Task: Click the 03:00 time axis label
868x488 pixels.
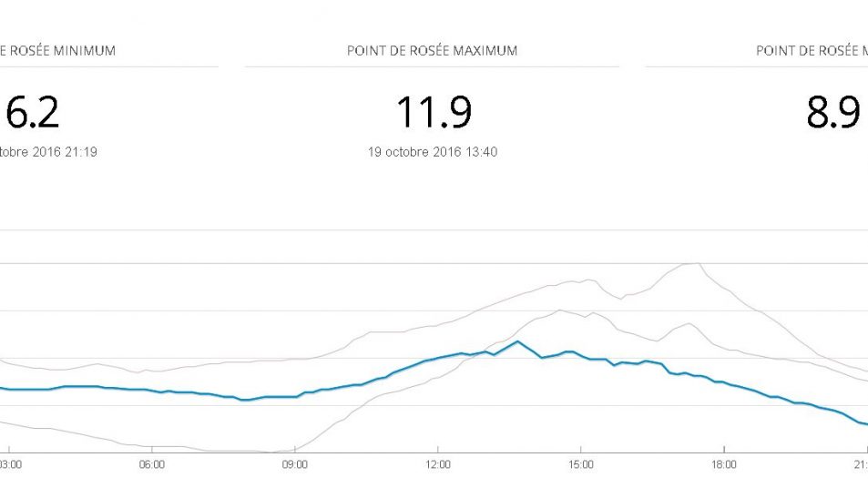Action: click(x=9, y=464)
